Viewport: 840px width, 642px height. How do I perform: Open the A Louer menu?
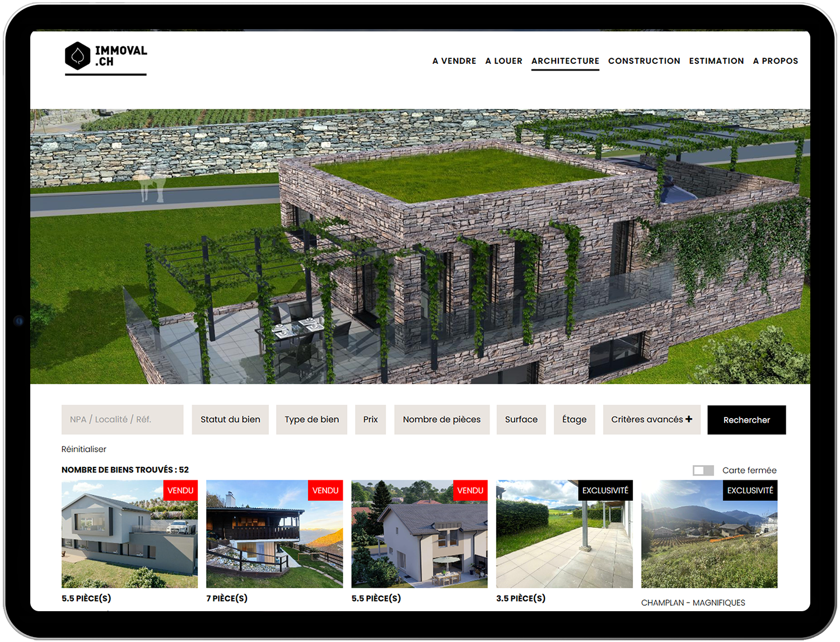tap(503, 61)
